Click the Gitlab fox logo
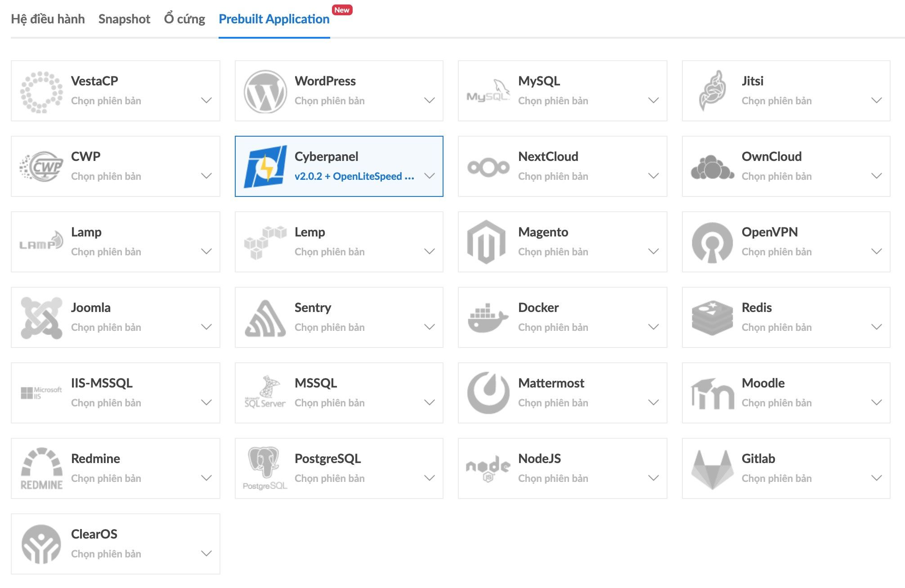This screenshot has height=588, width=905. (x=712, y=469)
